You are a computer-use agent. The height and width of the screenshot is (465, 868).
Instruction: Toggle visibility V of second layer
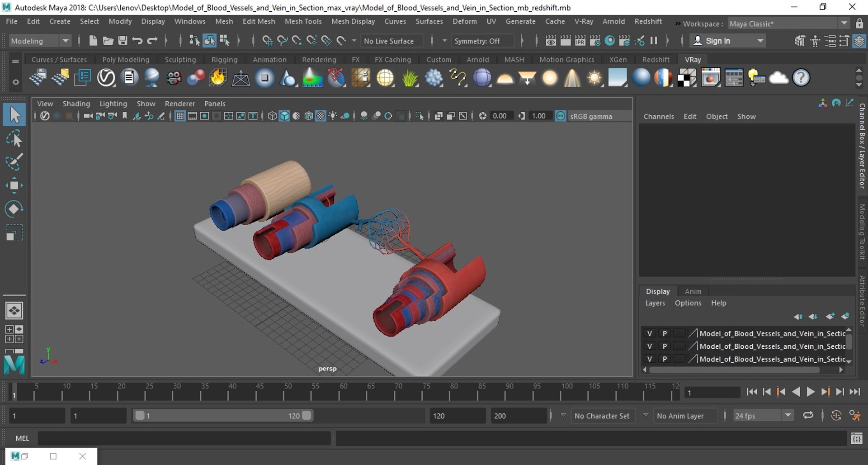pos(650,346)
